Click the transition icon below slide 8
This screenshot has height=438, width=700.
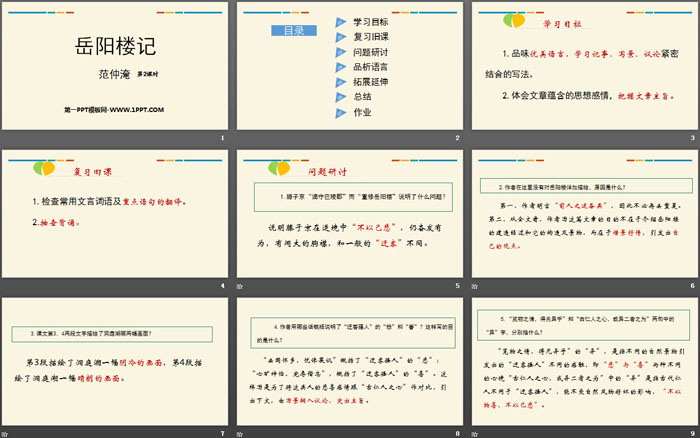point(244,431)
